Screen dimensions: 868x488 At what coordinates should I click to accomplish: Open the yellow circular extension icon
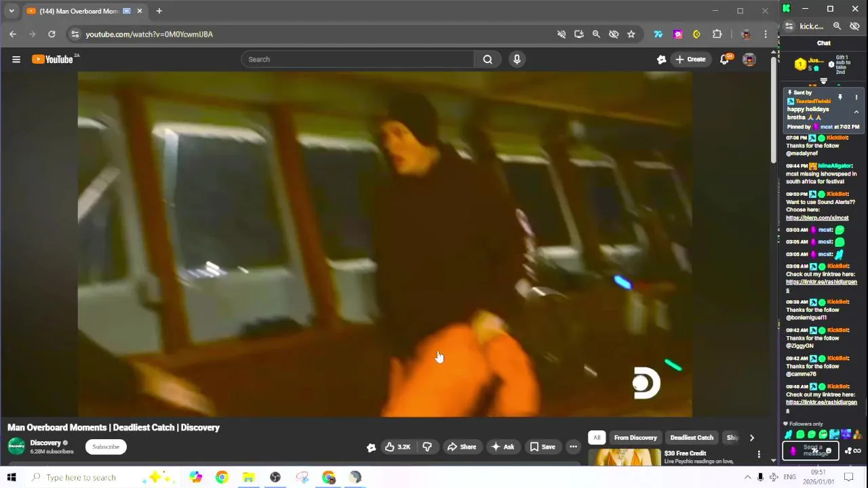[x=696, y=34]
